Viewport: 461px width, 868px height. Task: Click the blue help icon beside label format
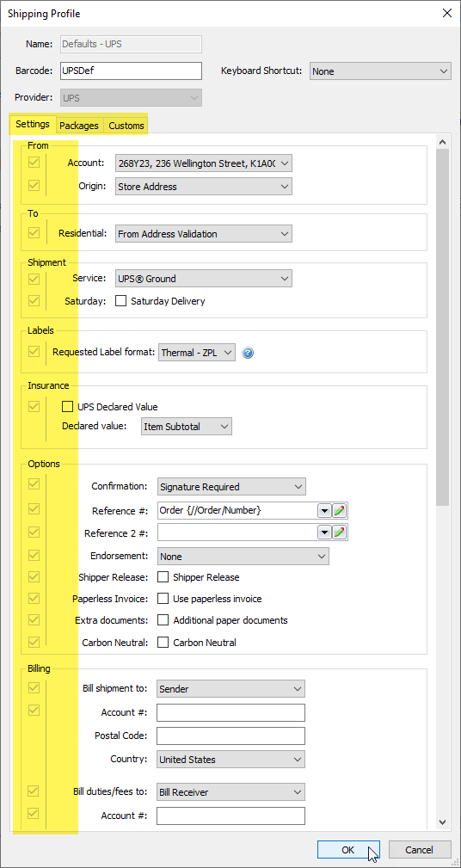pyautogui.click(x=248, y=353)
